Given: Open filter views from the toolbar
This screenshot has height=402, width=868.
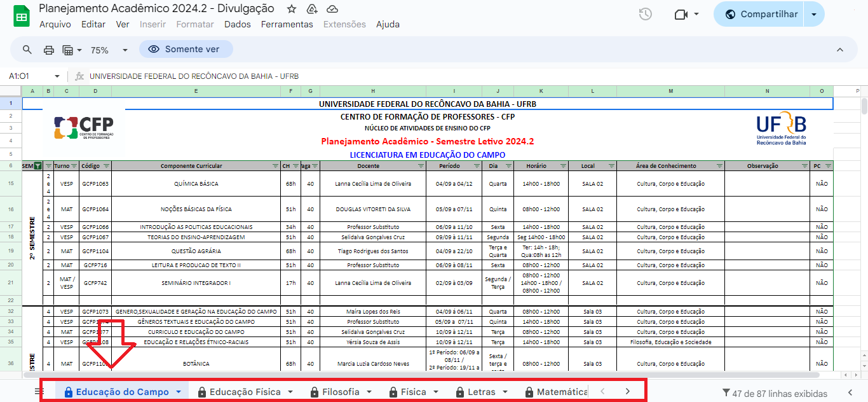Looking at the screenshot, I should (x=69, y=48).
